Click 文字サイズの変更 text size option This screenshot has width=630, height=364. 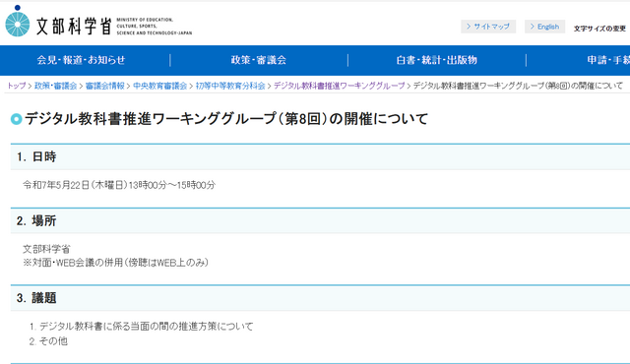tap(599, 29)
